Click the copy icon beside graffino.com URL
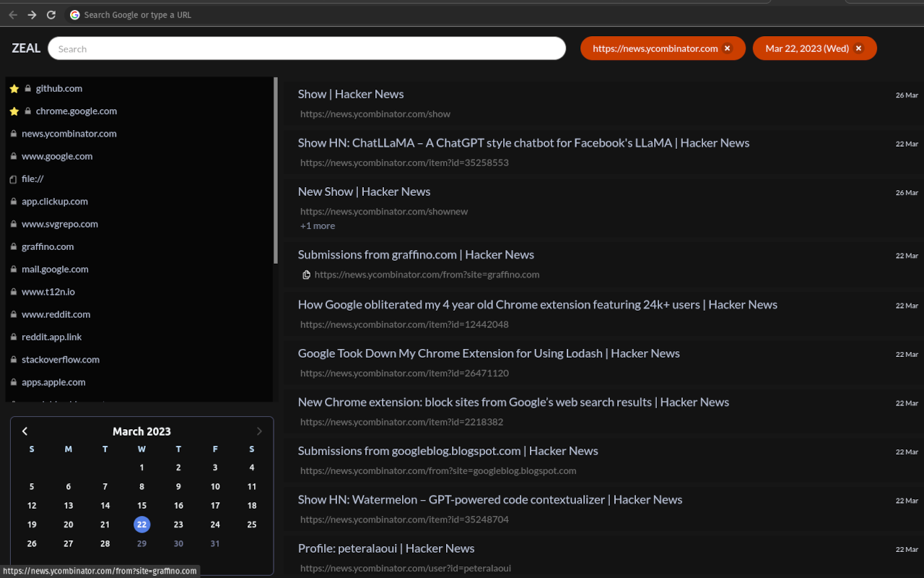This screenshot has height=578, width=924. (306, 275)
